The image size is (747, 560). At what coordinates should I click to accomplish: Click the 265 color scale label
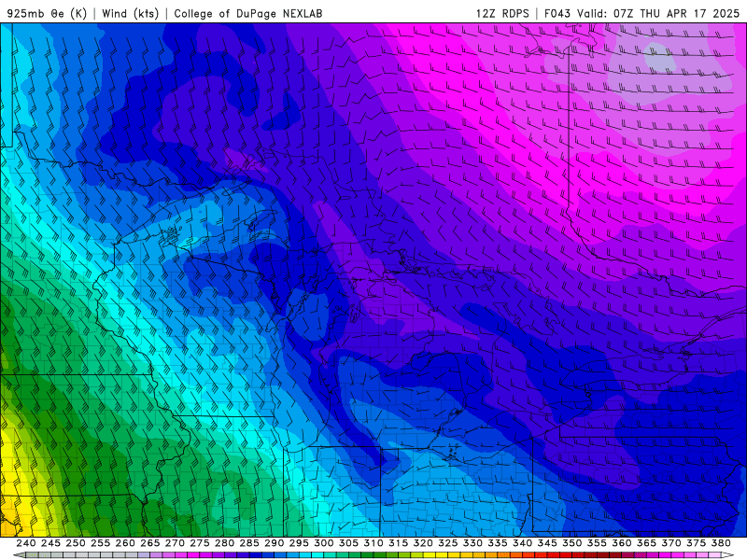tap(149, 543)
